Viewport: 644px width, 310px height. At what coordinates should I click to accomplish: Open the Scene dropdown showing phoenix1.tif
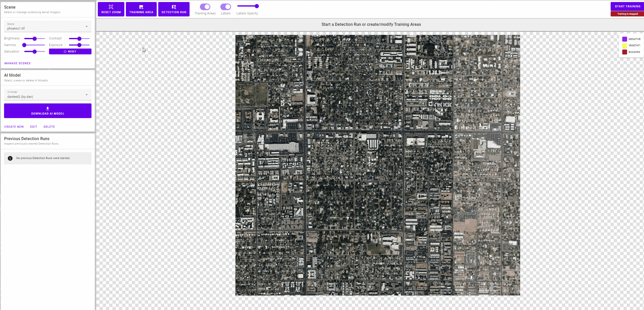(48, 27)
